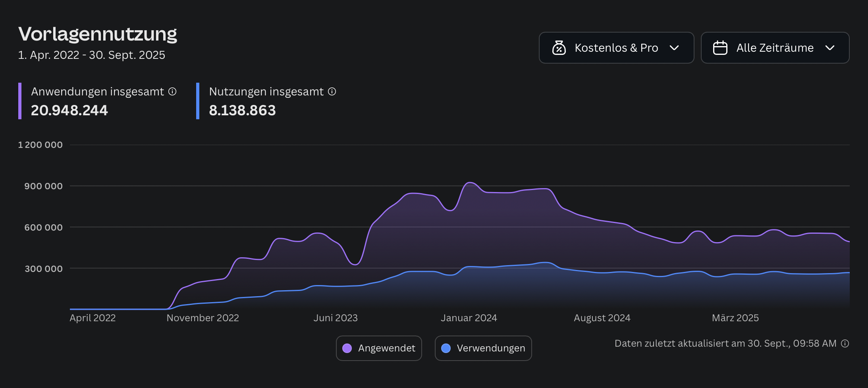Open the Kostenlos & Pro filter label
Viewport: 868px width, 388px height.
[x=616, y=48]
